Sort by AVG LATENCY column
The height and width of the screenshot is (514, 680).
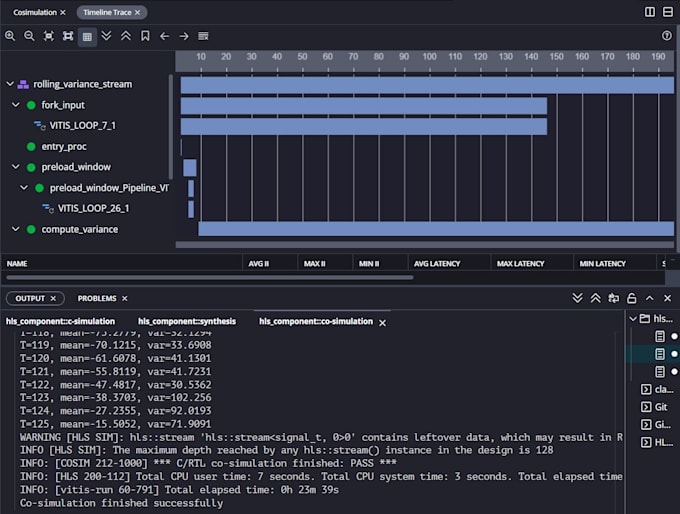pyautogui.click(x=437, y=263)
